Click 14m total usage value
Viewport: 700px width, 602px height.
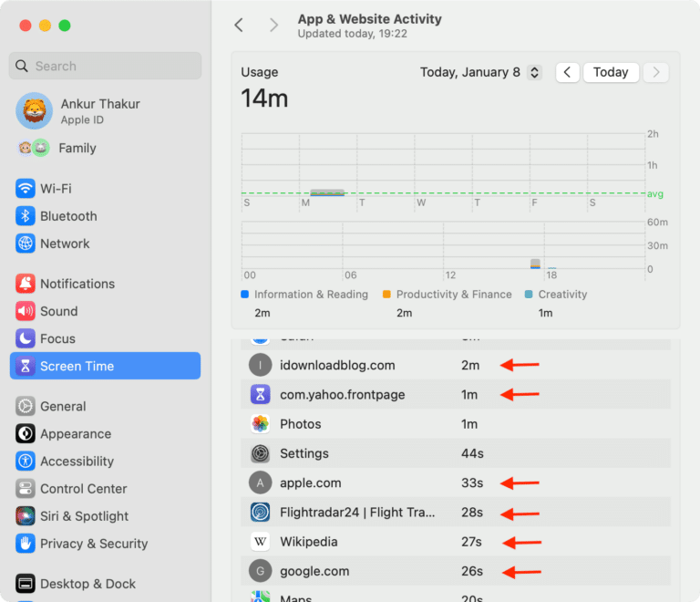point(264,99)
